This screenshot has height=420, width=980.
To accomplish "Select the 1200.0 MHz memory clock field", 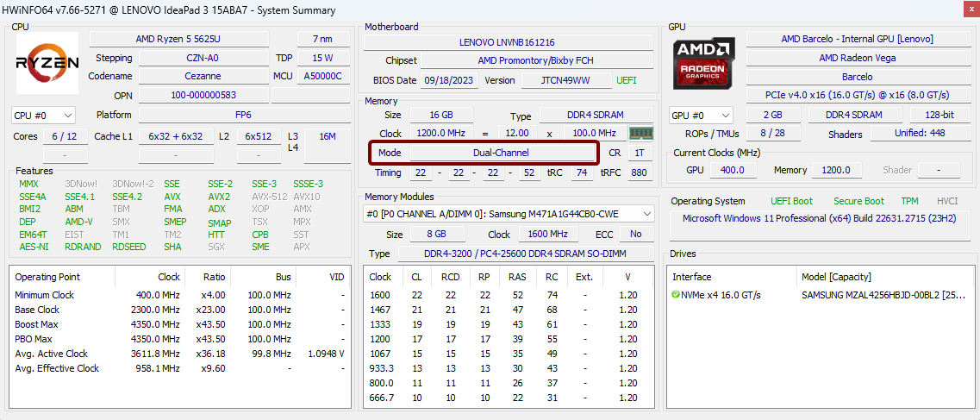I will click(441, 133).
